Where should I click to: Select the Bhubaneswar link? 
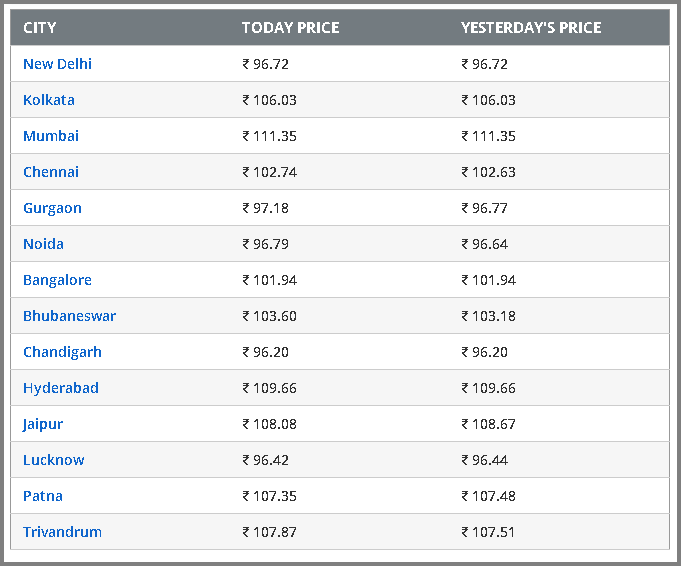[69, 316]
